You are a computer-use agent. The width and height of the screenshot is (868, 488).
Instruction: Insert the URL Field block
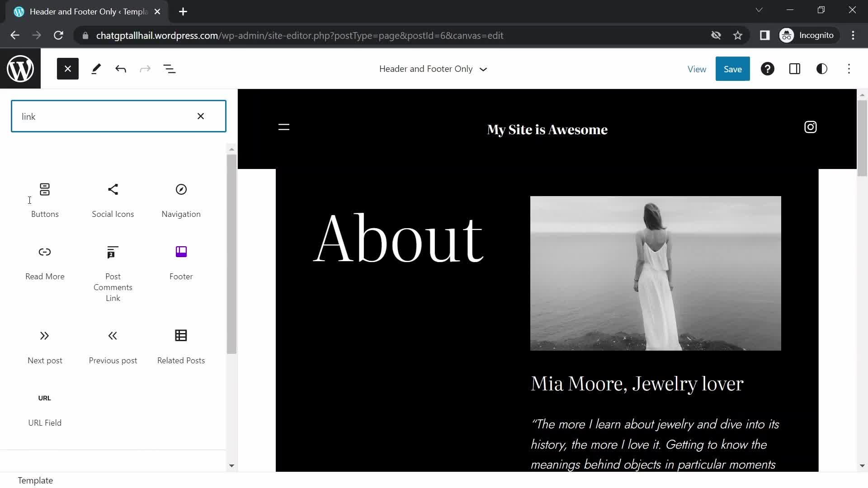pos(45,409)
